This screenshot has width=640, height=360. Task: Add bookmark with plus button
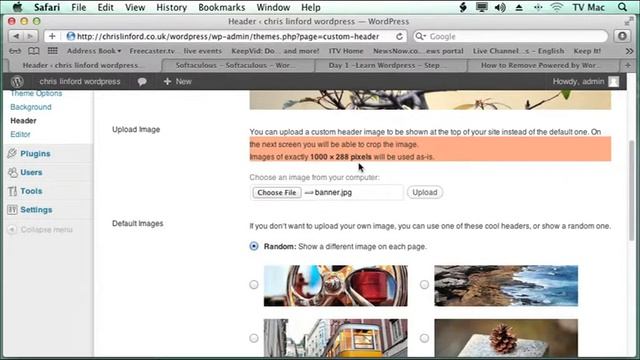tap(52, 36)
